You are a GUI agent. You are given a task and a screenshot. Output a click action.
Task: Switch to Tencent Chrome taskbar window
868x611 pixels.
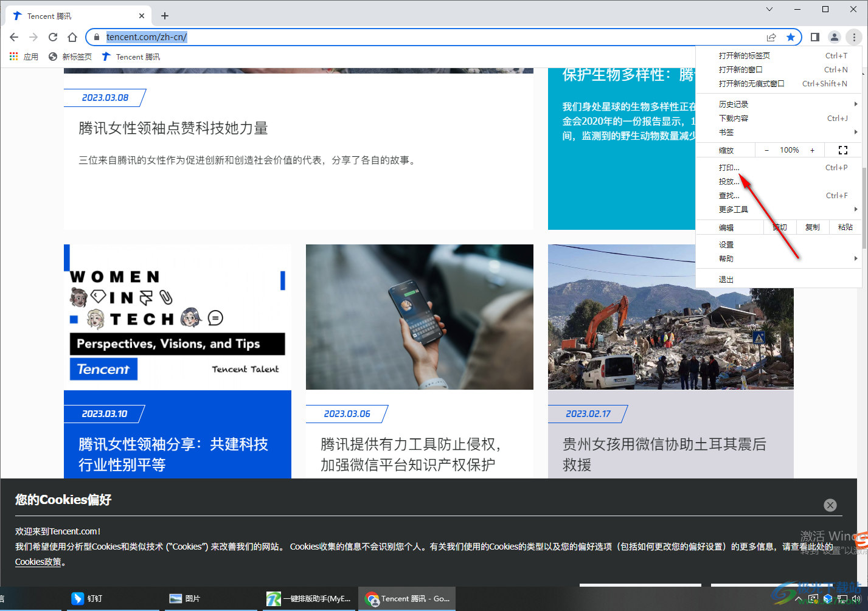(x=408, y=598)
